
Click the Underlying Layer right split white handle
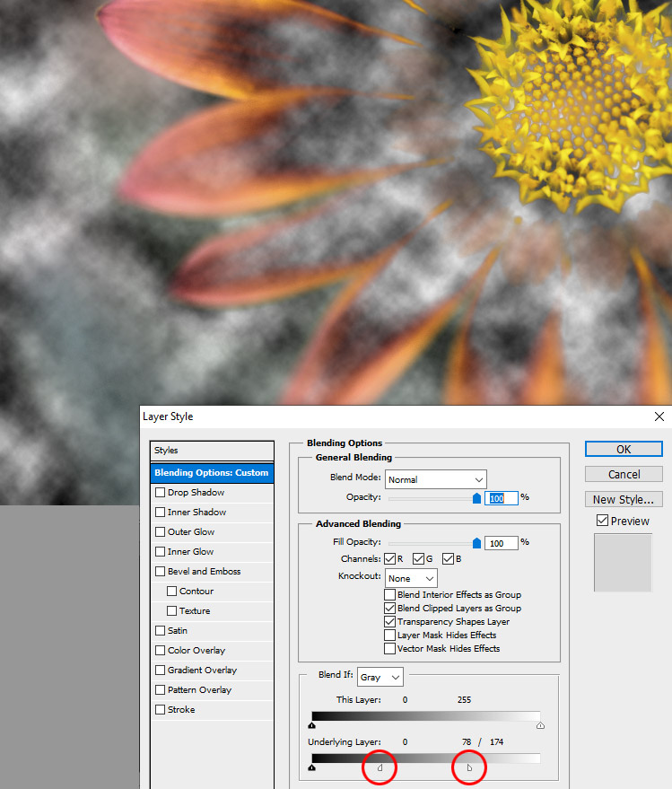[x=468, y=767]
